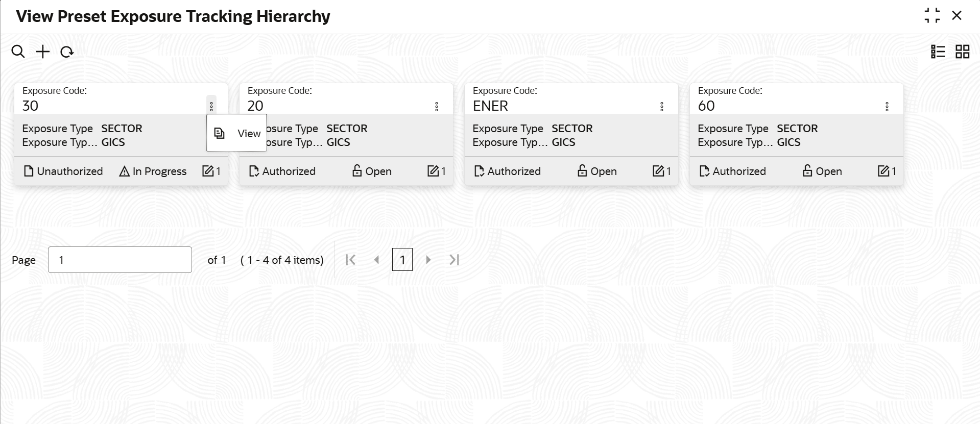Click the Unauthorized status on card 30

[63, 171]
